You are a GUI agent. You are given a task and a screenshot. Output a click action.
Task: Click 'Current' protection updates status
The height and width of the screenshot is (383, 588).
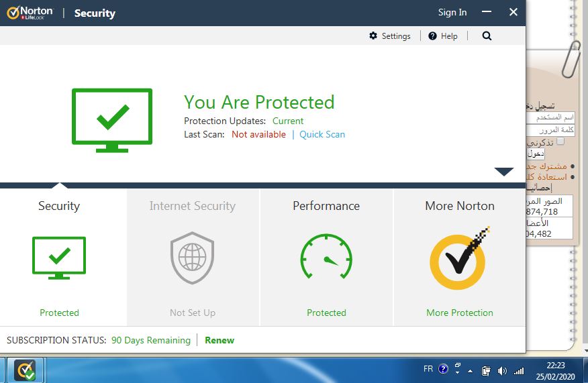(x=288, y=121)
